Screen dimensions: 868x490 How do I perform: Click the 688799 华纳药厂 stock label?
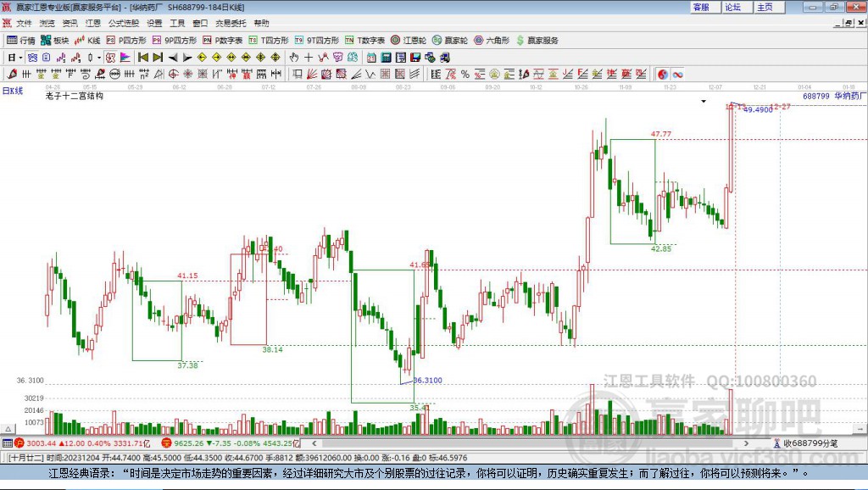click(835, 96)
